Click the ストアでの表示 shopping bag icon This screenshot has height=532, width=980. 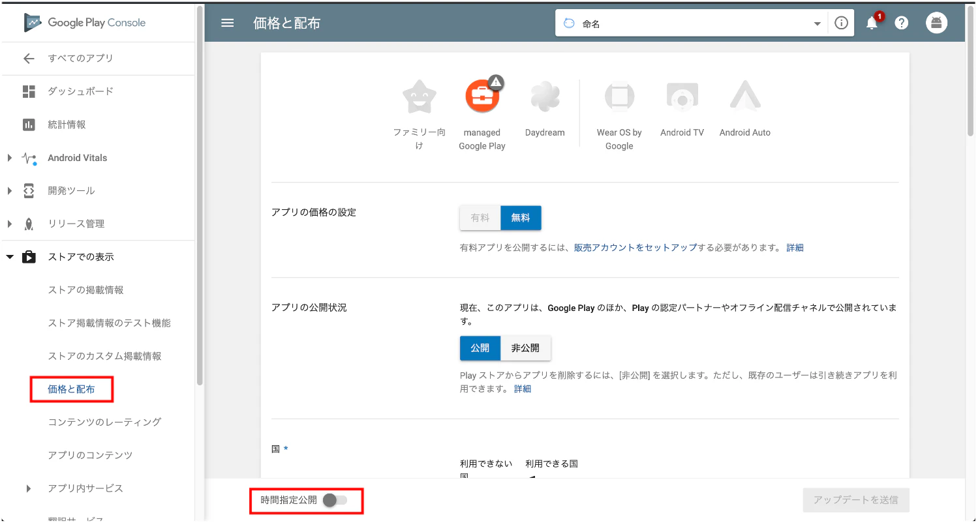[x=29, y=257]
